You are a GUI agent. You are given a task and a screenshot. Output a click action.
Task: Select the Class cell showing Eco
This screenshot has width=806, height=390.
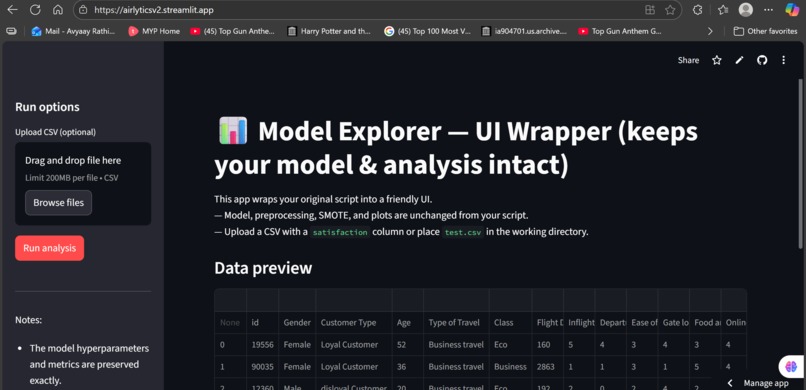click(510, 345)
